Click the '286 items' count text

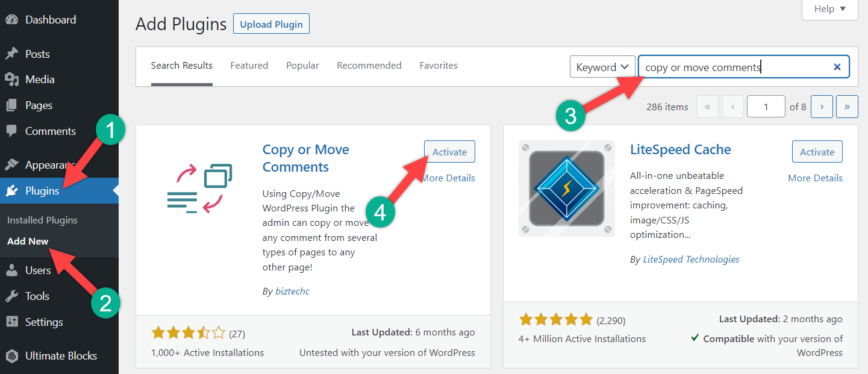click(x=667, y=107)
